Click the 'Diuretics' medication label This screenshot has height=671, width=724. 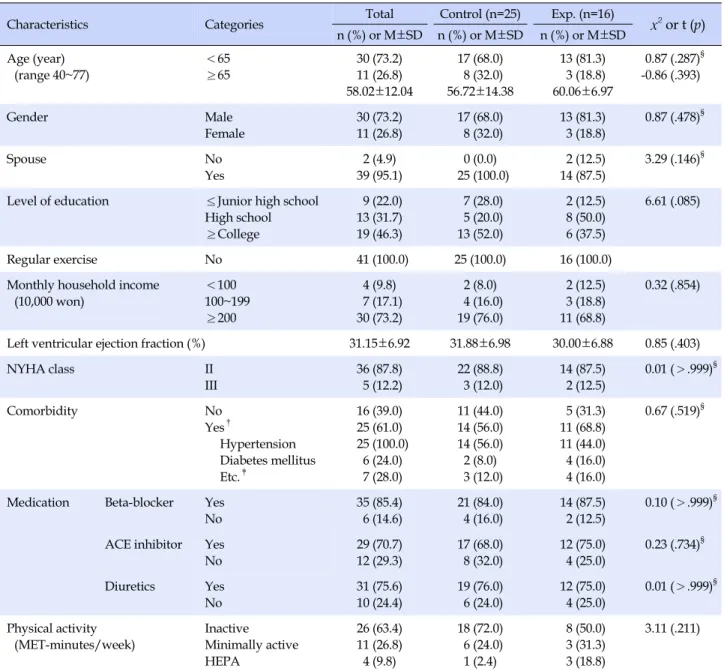[x=130, y=586]
